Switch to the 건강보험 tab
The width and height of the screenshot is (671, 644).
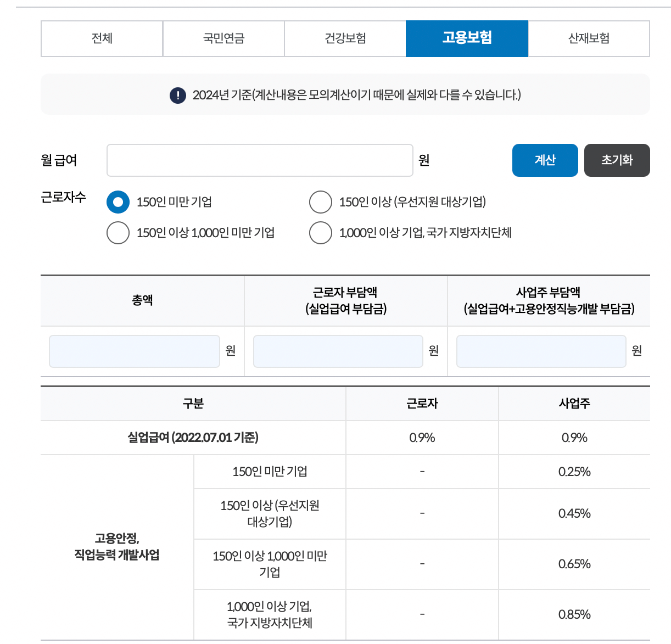[344, 38]
